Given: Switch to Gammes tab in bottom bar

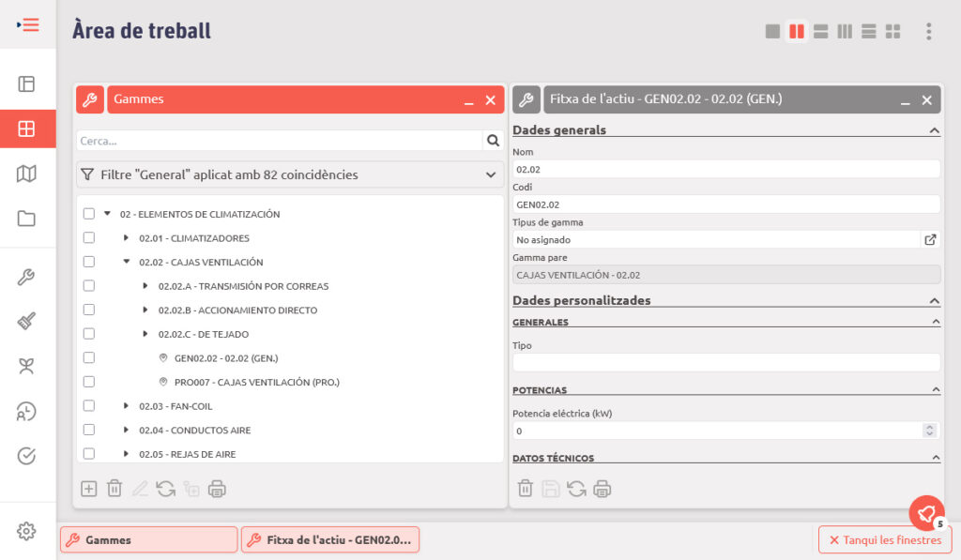Looking at the screenshot, I should pyautogui.click(x=148, y=540).
